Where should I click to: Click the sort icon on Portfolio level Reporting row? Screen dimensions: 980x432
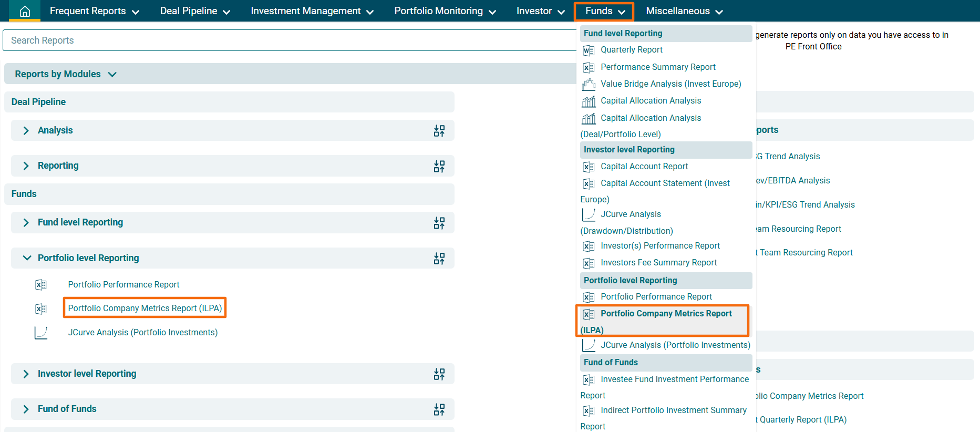[439, 259]
